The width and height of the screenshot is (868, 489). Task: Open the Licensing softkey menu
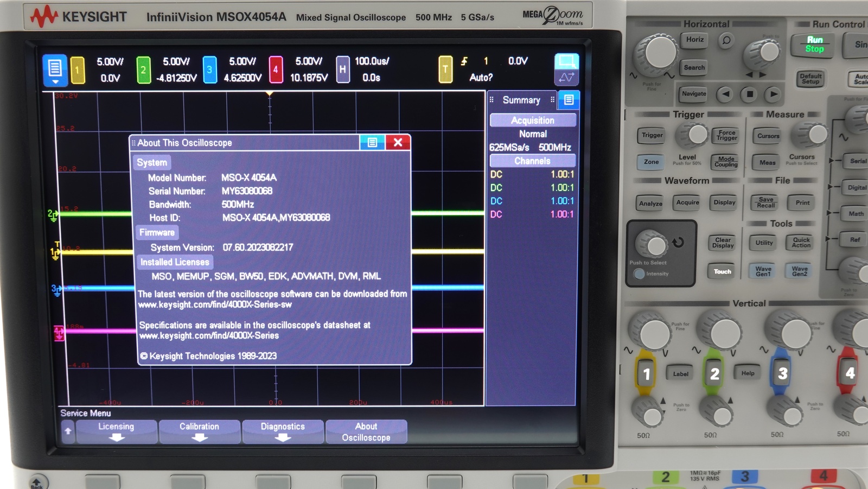(116, 431)
